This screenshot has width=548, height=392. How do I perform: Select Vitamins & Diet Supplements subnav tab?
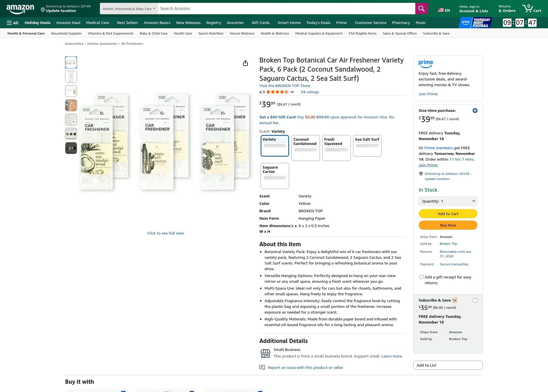[x=111, y=33]
